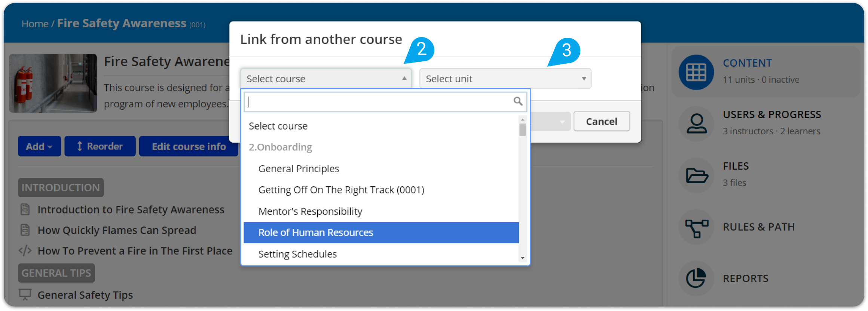Open the Add dropdown button
868x311 pixels.
click(39, 146)
